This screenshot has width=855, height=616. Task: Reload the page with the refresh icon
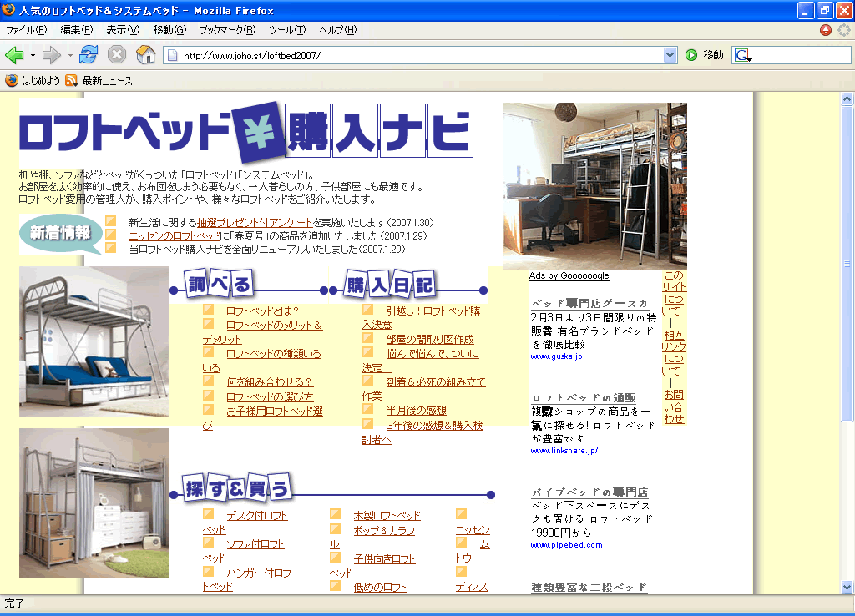pyautogui.click(x=89, y=55)
